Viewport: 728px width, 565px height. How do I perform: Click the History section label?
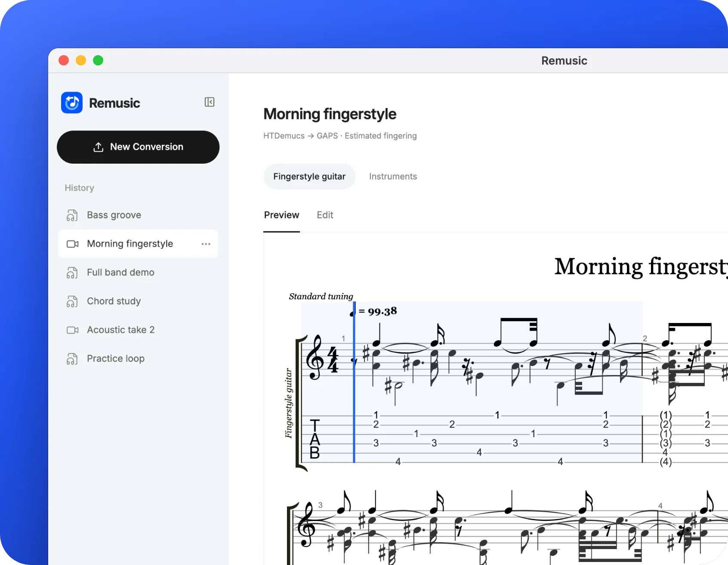pyautogui.click(x=79, y=188)
